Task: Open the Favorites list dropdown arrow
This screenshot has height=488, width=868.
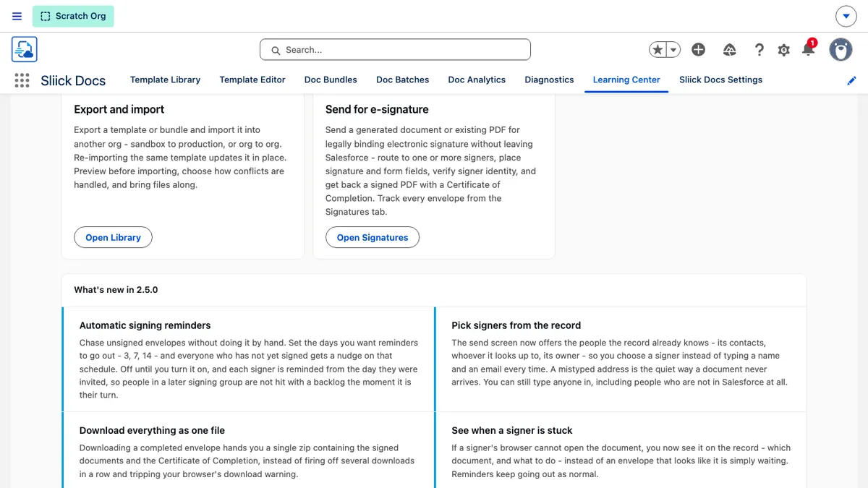Action: tap(673, 50)
